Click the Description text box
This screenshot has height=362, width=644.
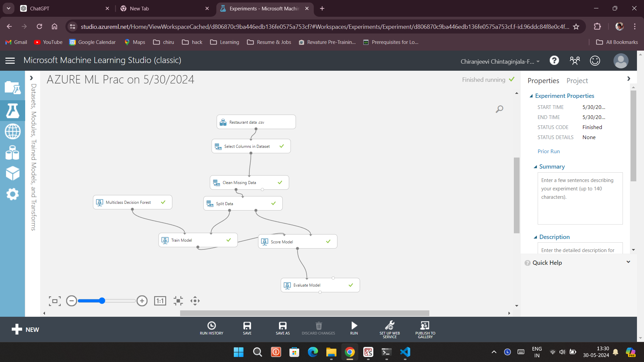coord(580,248)
